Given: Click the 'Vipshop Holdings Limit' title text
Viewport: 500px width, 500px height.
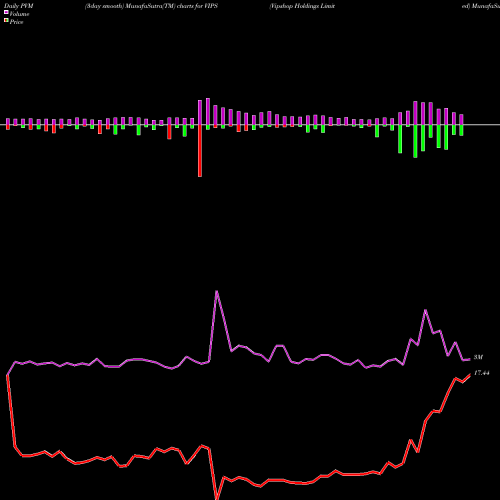Looking at the screenshot, I should (302, 6).
